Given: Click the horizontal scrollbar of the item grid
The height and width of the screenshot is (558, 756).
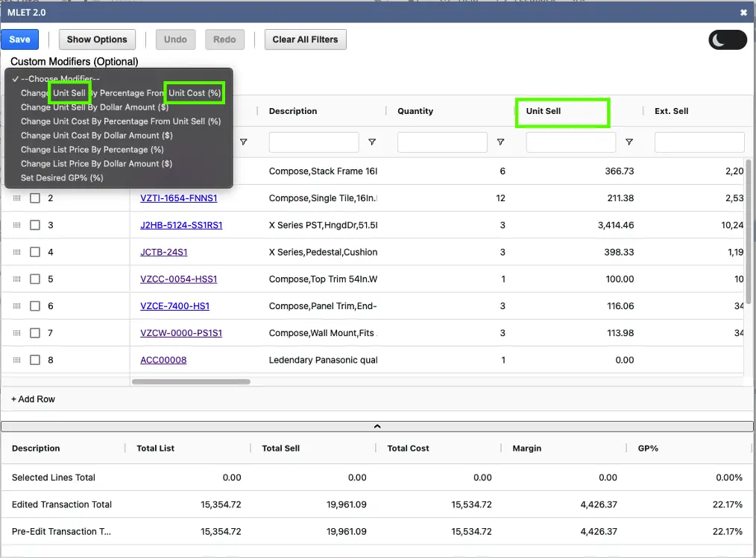Looking at the screenshot, I should pos(191,381).
